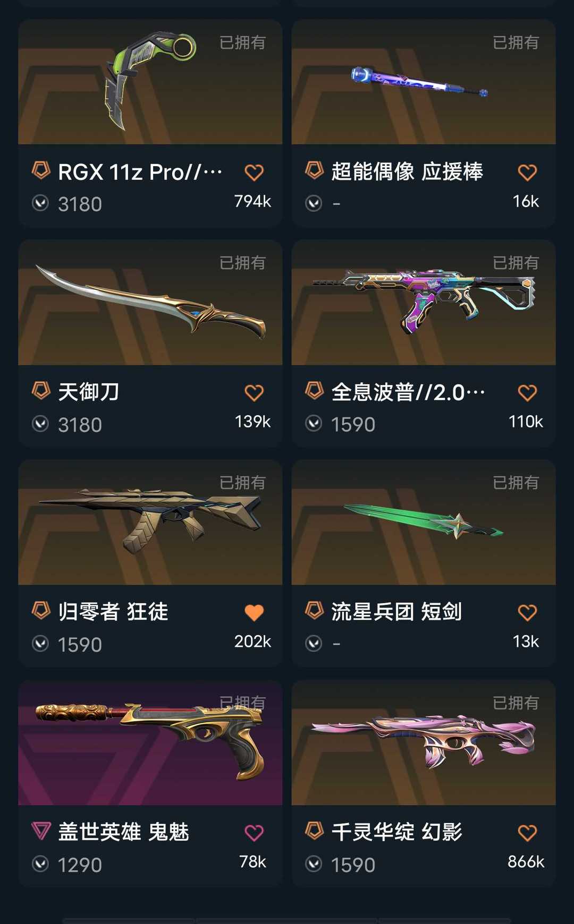View the 全息波普 Spectre skin image
Screen dimensions: 574x924
click(424, 302)
